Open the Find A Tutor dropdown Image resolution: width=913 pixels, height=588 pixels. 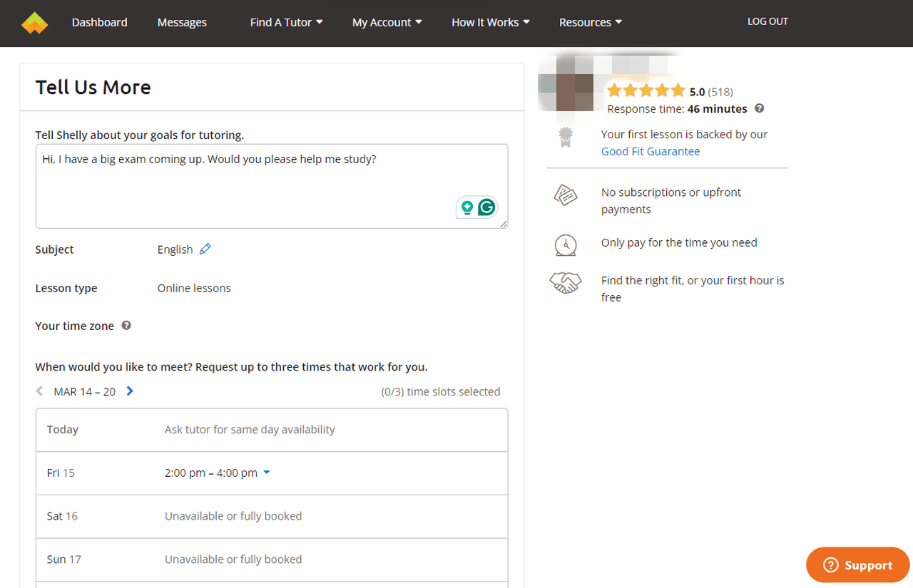(286, 22)
